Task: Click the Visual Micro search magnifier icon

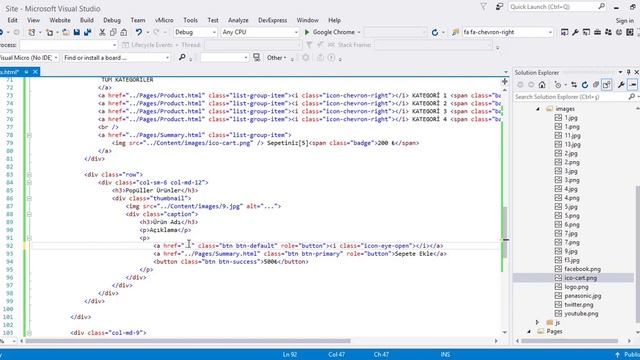Action: 182,58
